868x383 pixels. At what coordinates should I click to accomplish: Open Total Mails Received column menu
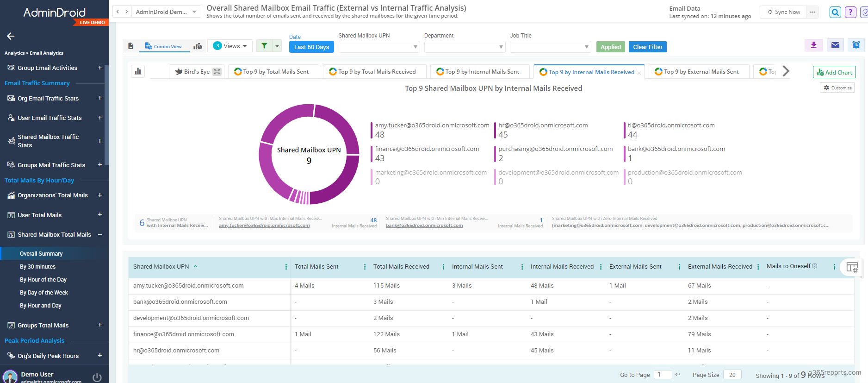point(443,267)
